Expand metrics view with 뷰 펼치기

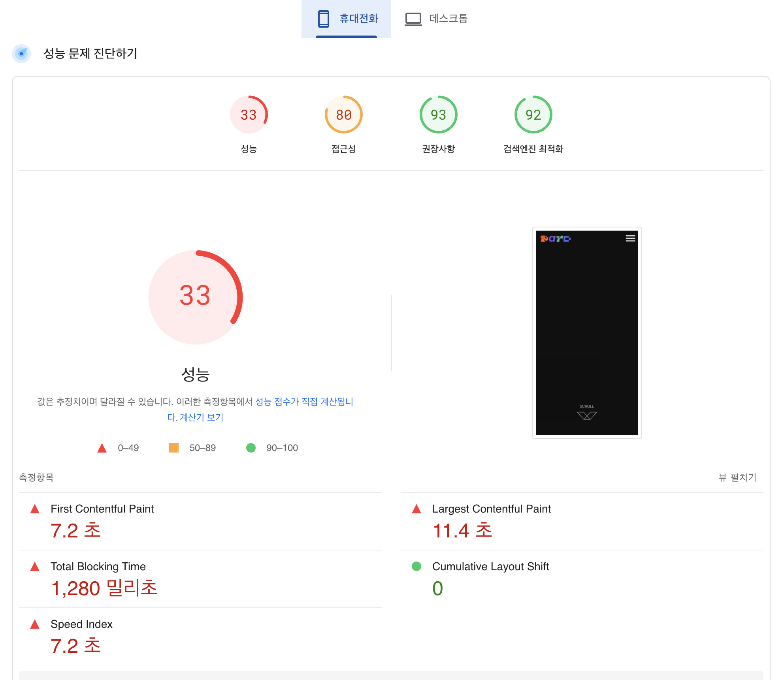(x=737, y=477)
